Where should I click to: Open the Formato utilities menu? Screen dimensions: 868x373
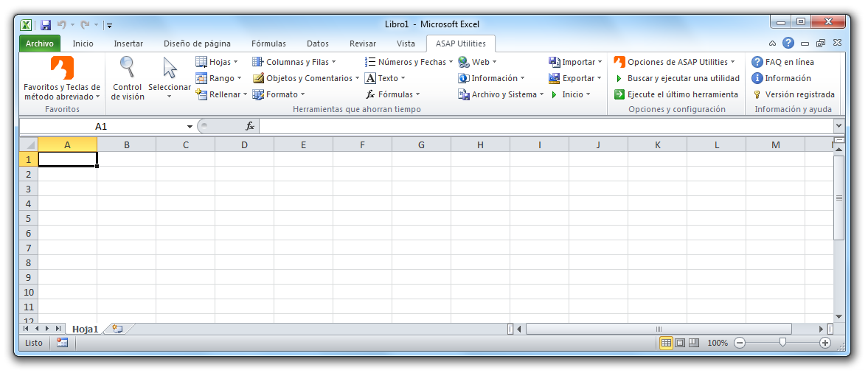point(279,94)
